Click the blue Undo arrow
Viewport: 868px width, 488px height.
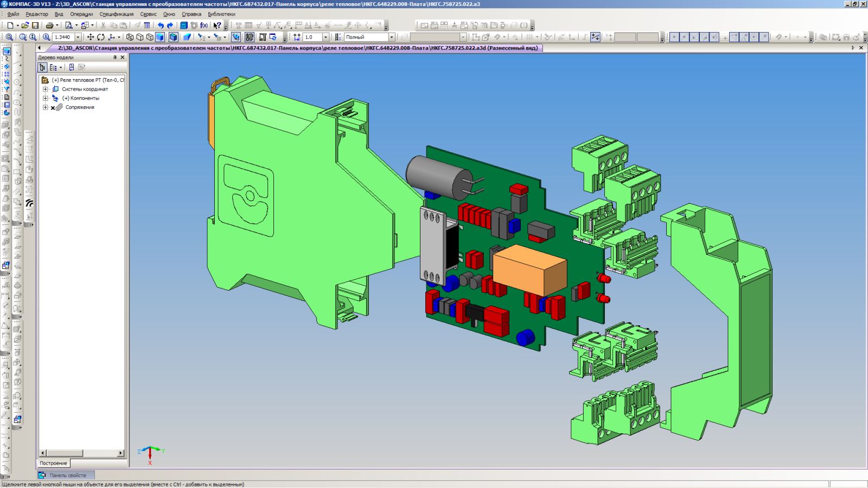click(x=161, y=25)
